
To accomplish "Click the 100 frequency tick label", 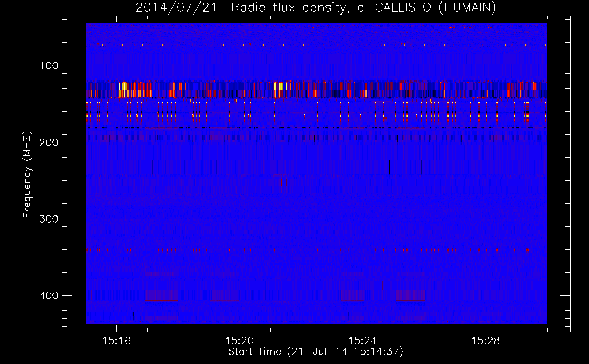I will [49, 66].
